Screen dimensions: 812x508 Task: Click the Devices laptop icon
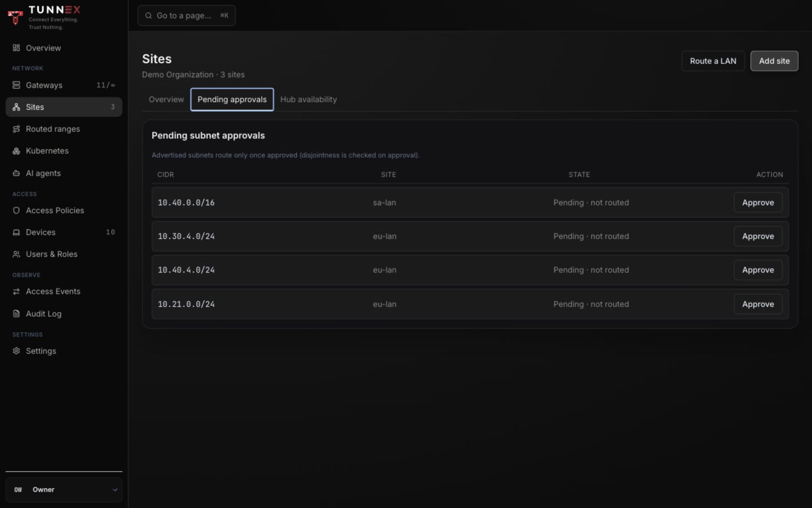tap(16, 233)
